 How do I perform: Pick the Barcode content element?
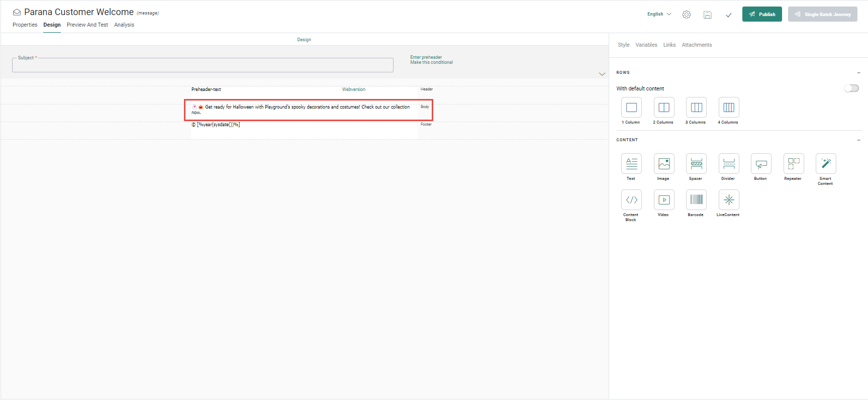pyautogui.click(x=696, y=200)
